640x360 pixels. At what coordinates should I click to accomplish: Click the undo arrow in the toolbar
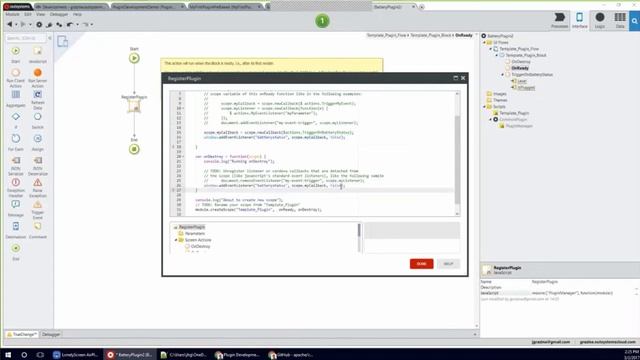coord(70,24)
